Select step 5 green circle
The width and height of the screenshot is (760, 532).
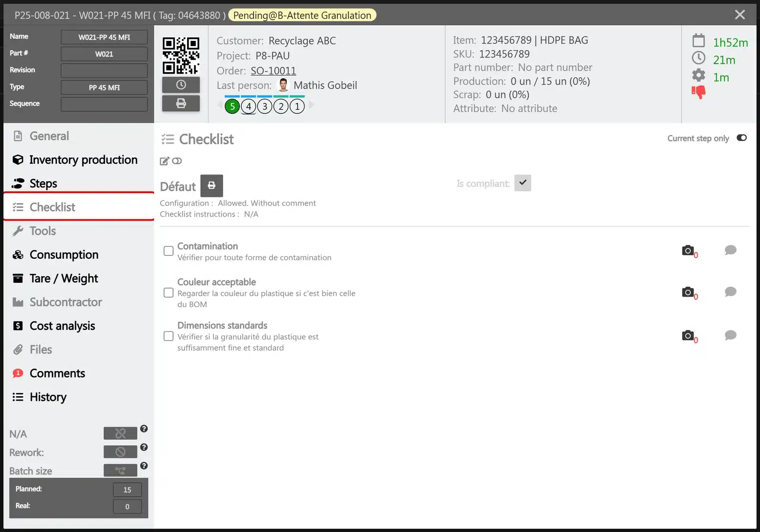pos(232,106)
